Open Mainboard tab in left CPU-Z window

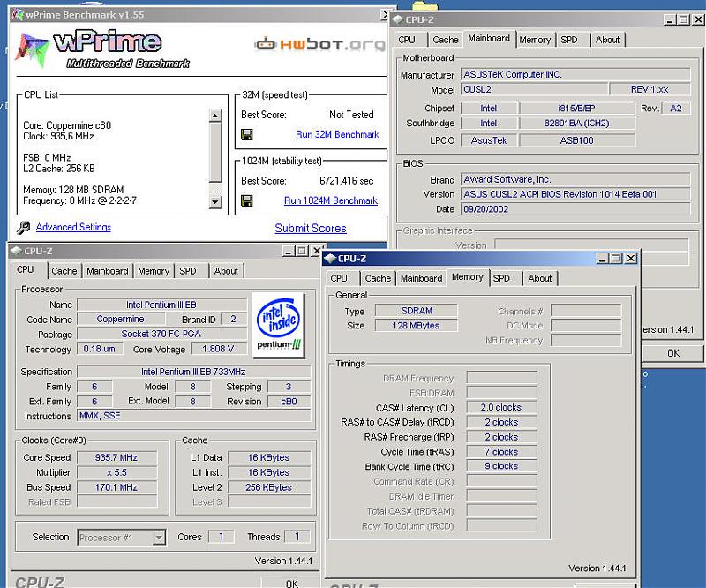107,271
